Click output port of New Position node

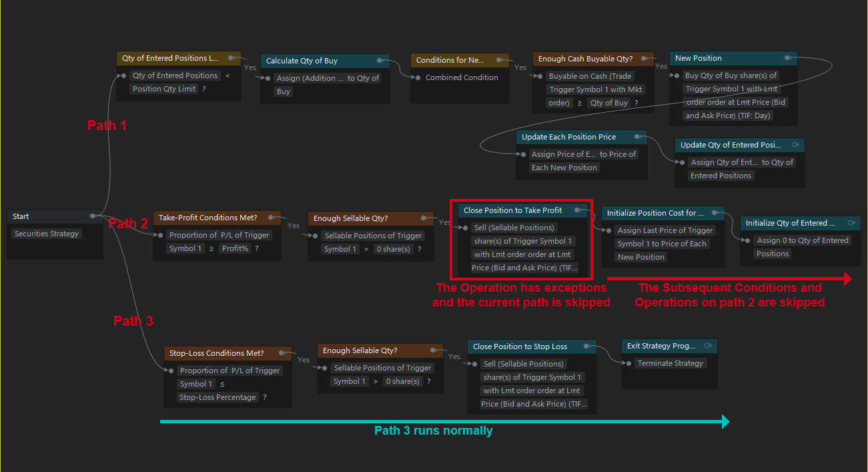(x=788, y=58)
